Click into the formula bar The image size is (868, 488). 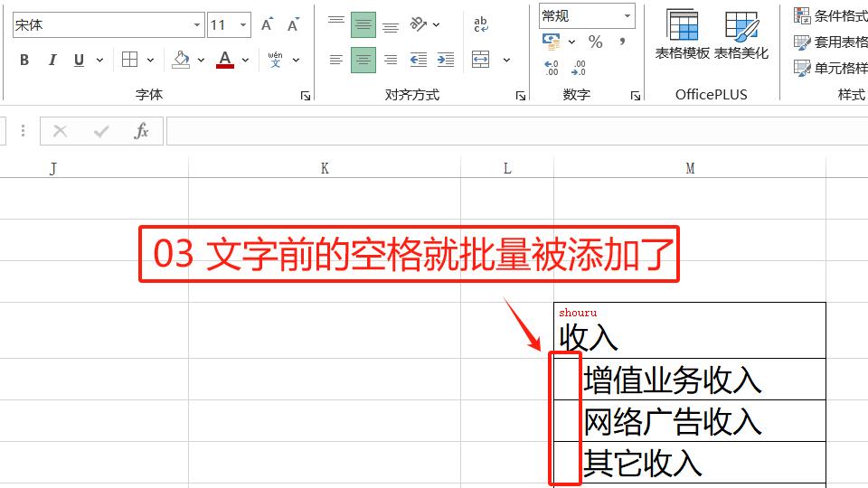click(517, 131)
